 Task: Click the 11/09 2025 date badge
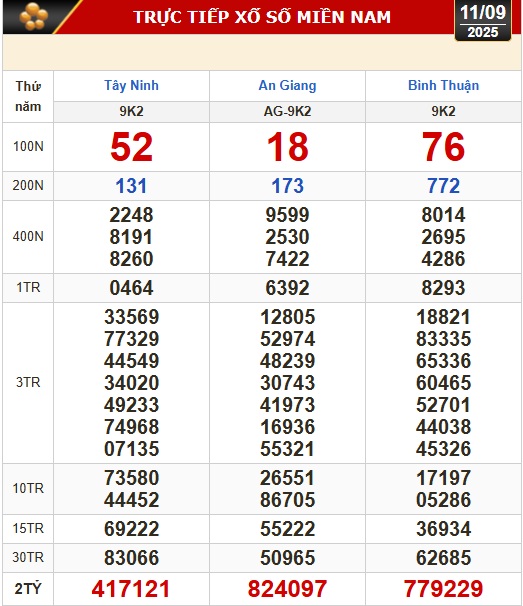click(x=483, y=20)
